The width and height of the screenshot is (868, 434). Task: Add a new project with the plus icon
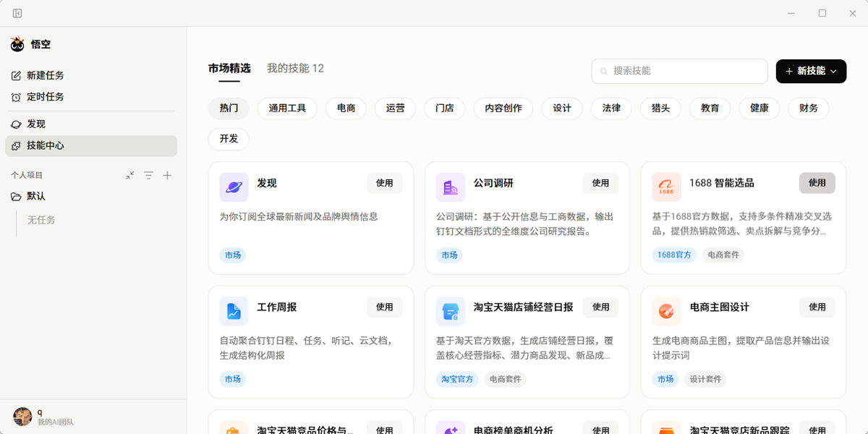pyautogui.click(x=167, y=175)
